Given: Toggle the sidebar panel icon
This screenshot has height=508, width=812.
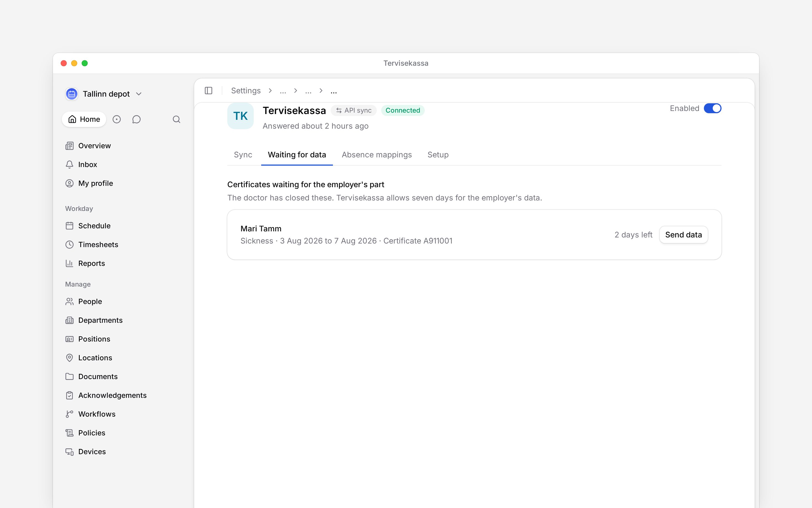Looking at the screenshot, I should [x=208, y=91].
